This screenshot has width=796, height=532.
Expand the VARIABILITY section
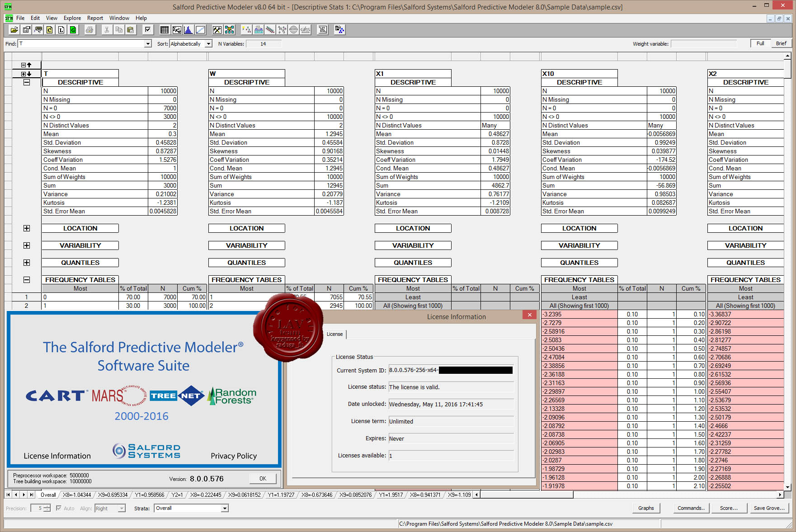[27, 245]
